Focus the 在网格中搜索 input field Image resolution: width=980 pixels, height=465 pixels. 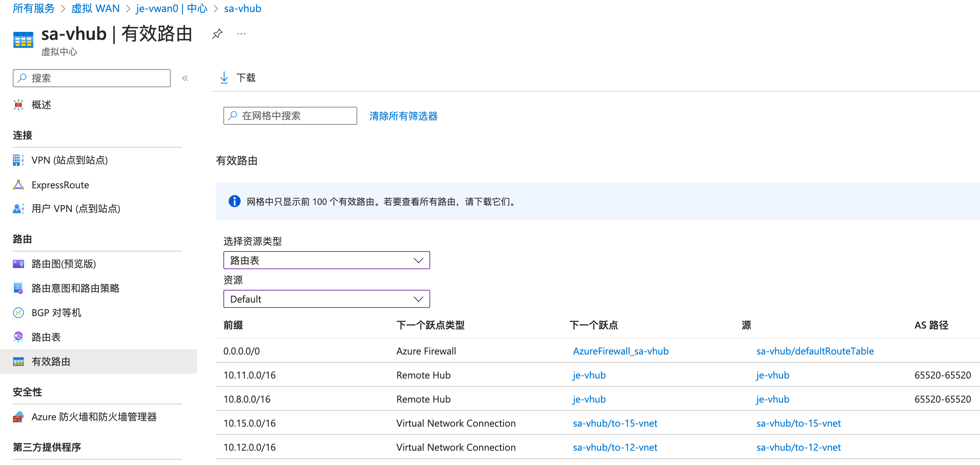click(290, 115)
